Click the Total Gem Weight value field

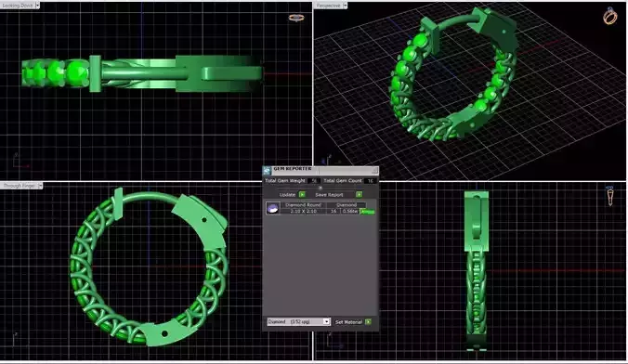click(x=314, y=181)
